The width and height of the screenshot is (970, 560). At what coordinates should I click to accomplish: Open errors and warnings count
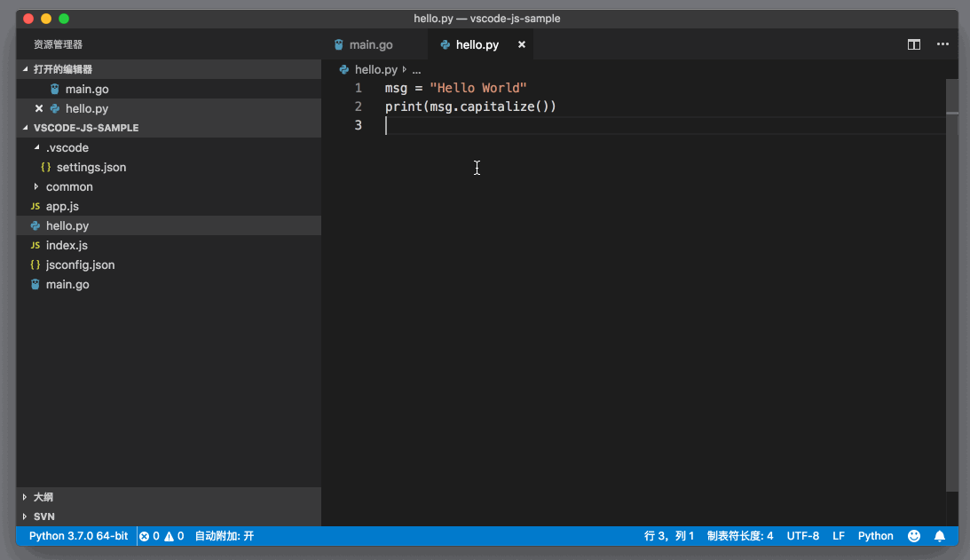(x=162, y=536)
